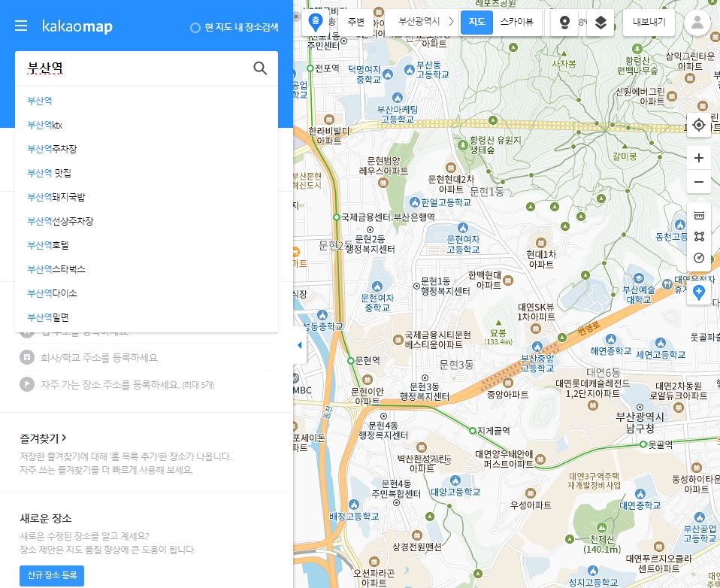This screenshot has height=588, width=720.
Task: Click the 내보내기 export button
Action: coord(648,23)
